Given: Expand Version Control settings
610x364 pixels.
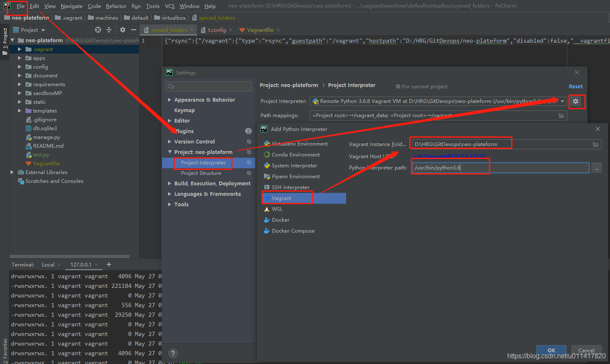Looking at the screenshot, I should 170,141.
